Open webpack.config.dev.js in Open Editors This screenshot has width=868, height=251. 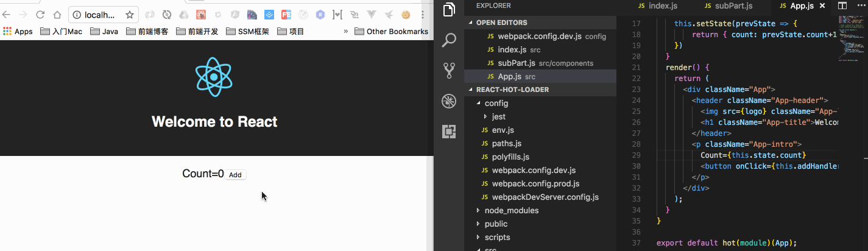pyautogui.click(x=540, y=36)
